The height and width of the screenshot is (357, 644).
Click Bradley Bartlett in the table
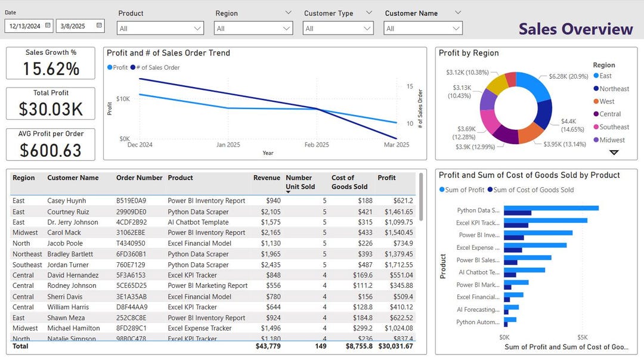coord(70,254)
